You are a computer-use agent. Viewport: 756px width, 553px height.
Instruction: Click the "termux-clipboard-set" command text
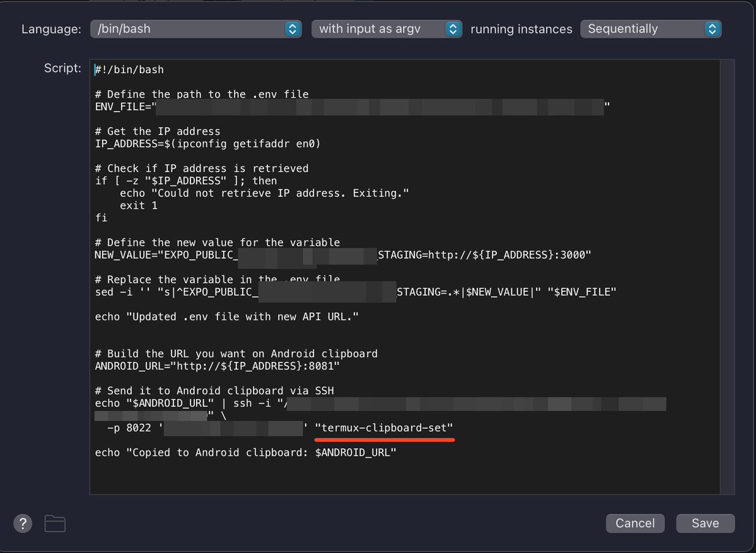tap(384, 428)
